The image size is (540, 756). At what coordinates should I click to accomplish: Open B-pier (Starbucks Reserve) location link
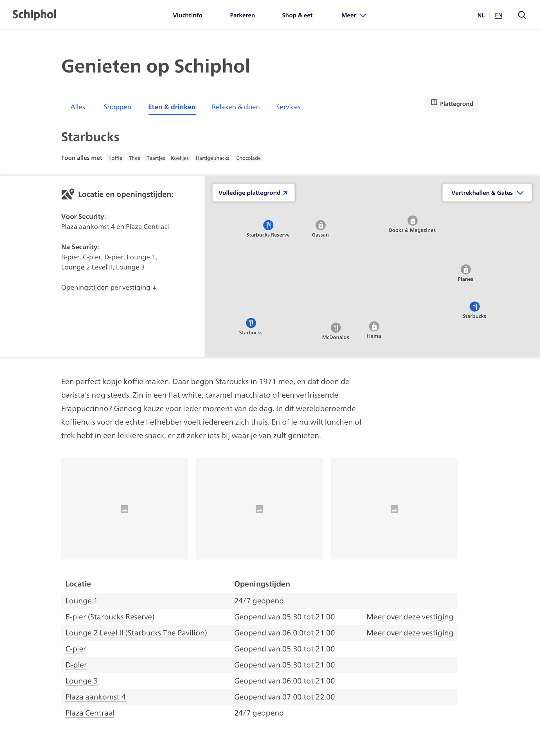point(110,617)
